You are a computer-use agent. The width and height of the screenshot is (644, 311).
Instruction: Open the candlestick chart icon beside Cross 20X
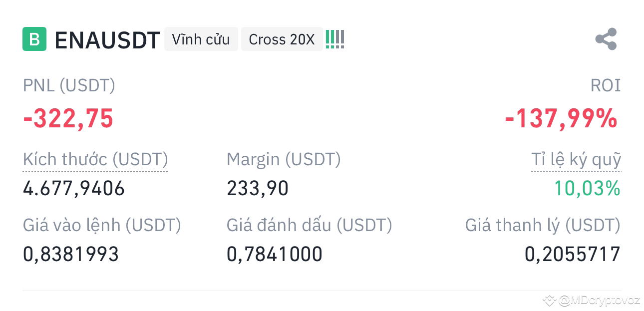pyautogui.click(x=334, y=38)
